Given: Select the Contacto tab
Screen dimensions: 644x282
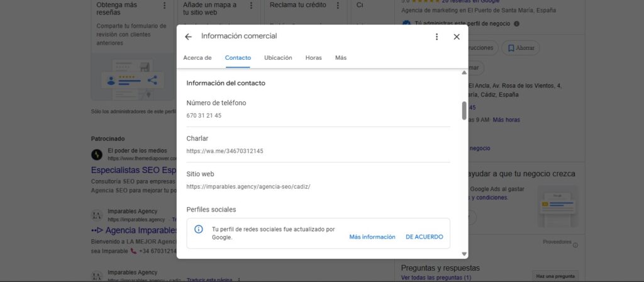Looking at the screenshot, I should click(x=238, y=58).
